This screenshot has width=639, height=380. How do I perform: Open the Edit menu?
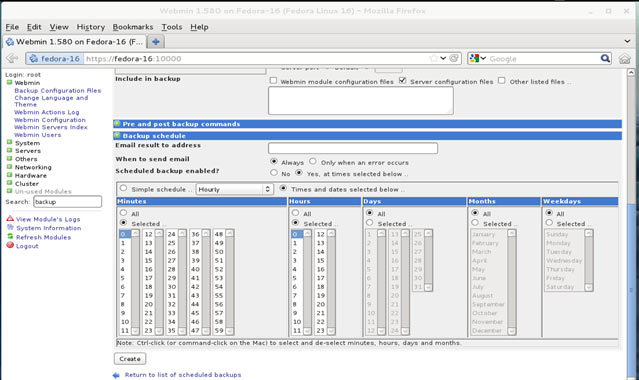(x=34, y=27)
